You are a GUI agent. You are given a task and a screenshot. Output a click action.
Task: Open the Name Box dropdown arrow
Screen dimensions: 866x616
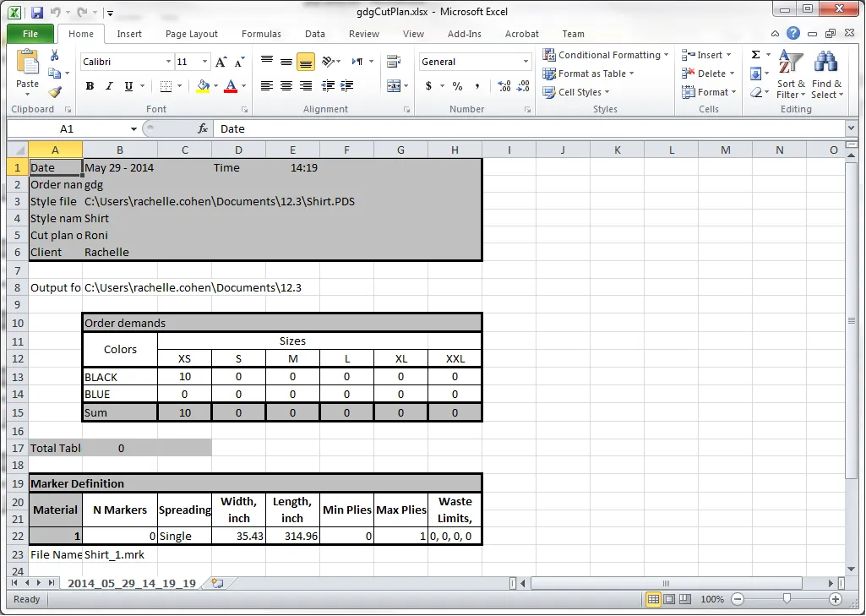(133, 129)
